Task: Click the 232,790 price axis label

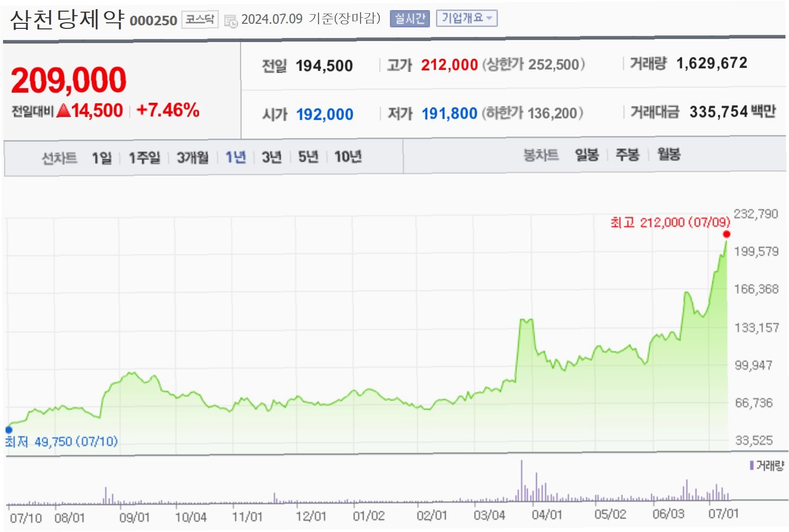Action: pos(756,214)
